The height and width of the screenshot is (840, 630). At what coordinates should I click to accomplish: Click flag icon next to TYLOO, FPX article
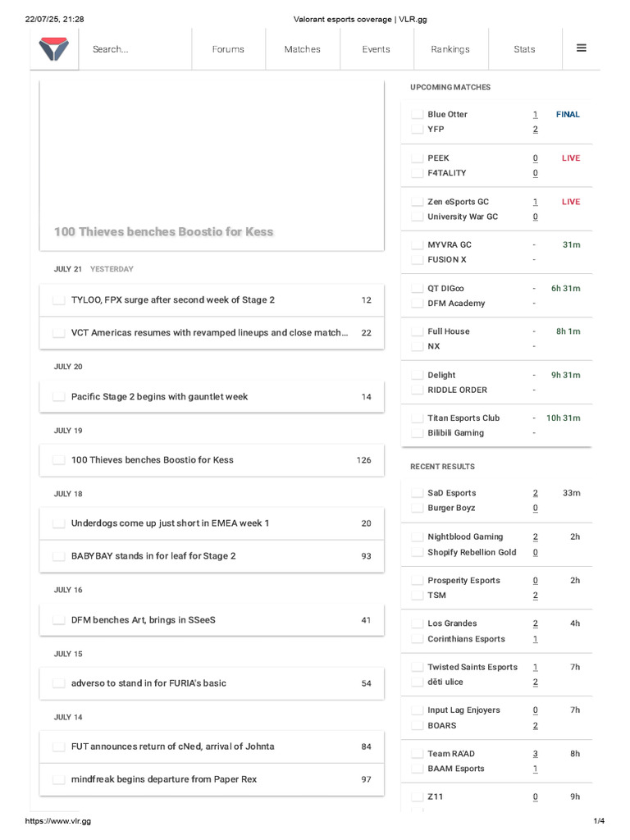59,300
